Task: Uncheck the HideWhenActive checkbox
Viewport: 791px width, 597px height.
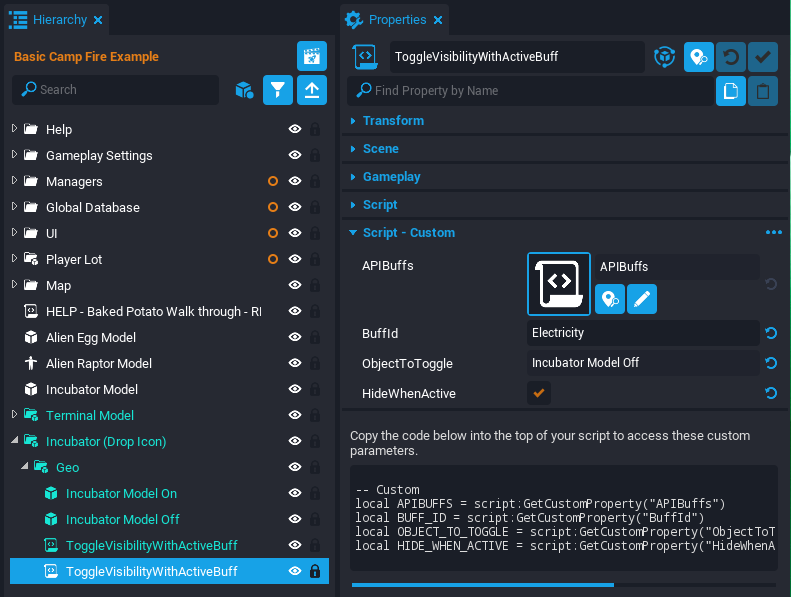Action: point(539,393)
